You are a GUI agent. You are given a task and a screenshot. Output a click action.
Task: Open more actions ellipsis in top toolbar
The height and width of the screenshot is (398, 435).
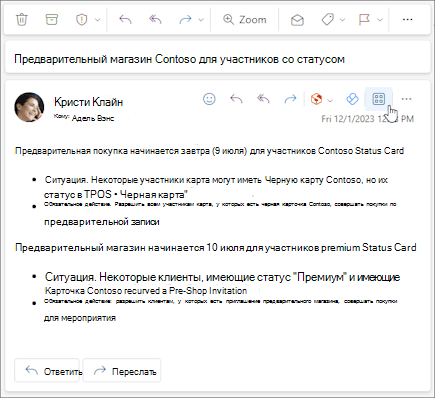407,20
